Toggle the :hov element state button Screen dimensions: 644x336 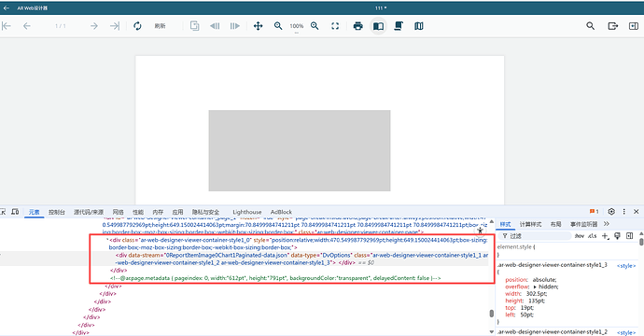coord(580,236)
